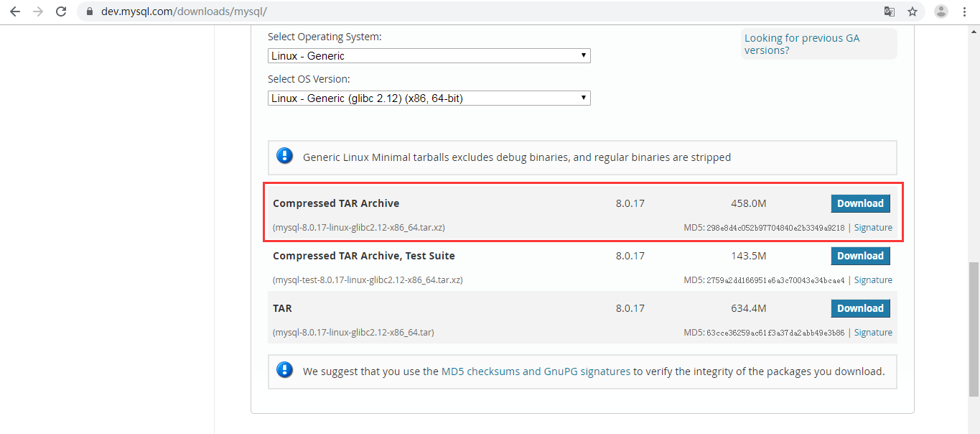Open the Select Operating System dropdown

[x=429, y=55]
